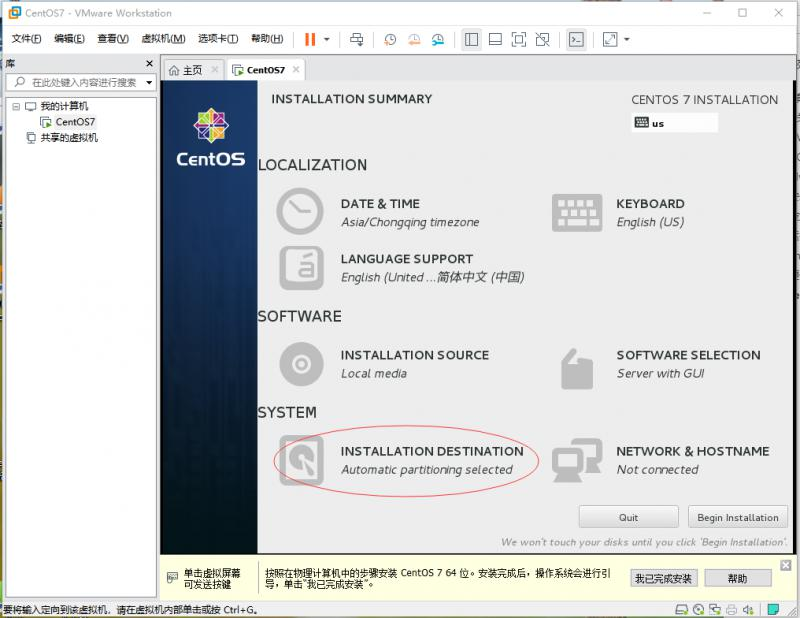The height and width of the screenshot is (618, 800).
Task: Take a snapshot using the clock icon
Action: coord(390,39)
